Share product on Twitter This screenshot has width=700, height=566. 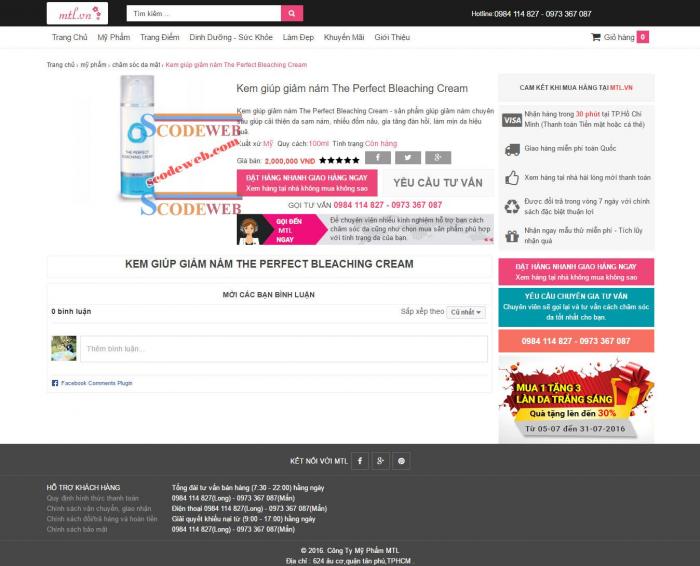[x=408, y=158]
